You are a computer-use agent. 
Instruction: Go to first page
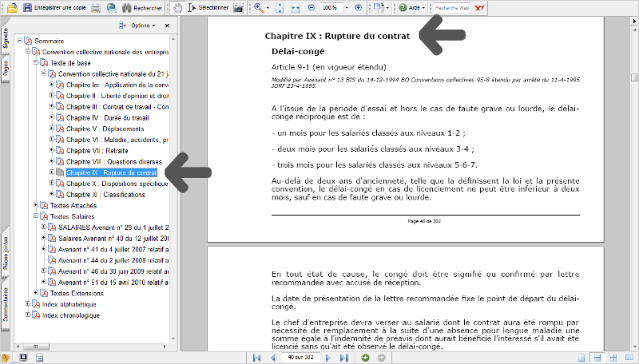(256, 358)
